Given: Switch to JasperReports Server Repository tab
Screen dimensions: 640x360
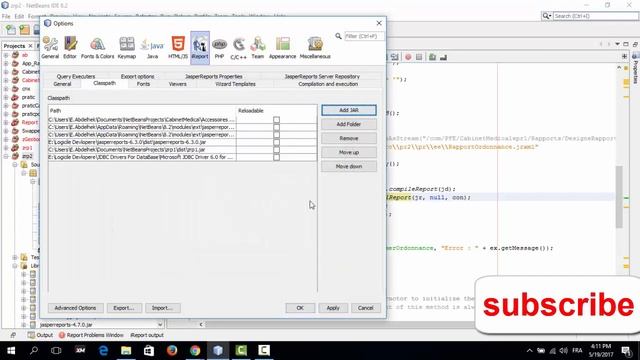Looking at the screenshot, I should pyautogui.click(x=322, y=76).
